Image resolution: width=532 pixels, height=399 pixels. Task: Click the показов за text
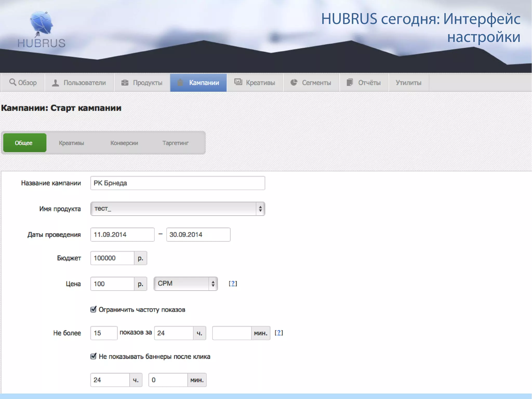click(136, 332)
